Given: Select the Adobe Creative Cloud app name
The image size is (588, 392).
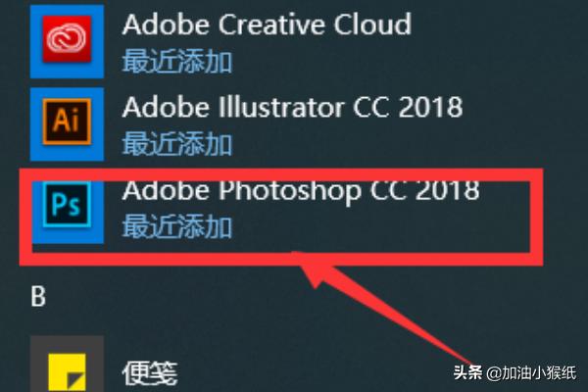Looking at the screenshot, I should tap(267, 24).
